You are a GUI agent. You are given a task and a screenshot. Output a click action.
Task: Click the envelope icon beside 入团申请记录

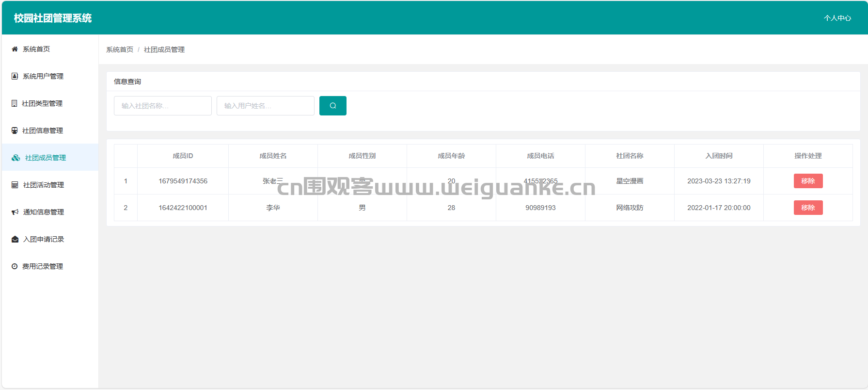15,239
